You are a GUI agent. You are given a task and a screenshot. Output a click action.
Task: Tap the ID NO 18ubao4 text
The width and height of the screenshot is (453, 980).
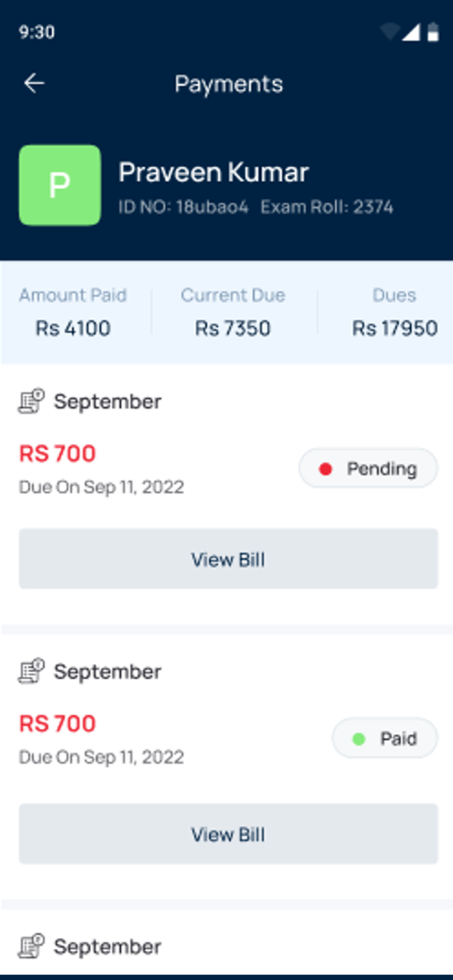(184, 207)
